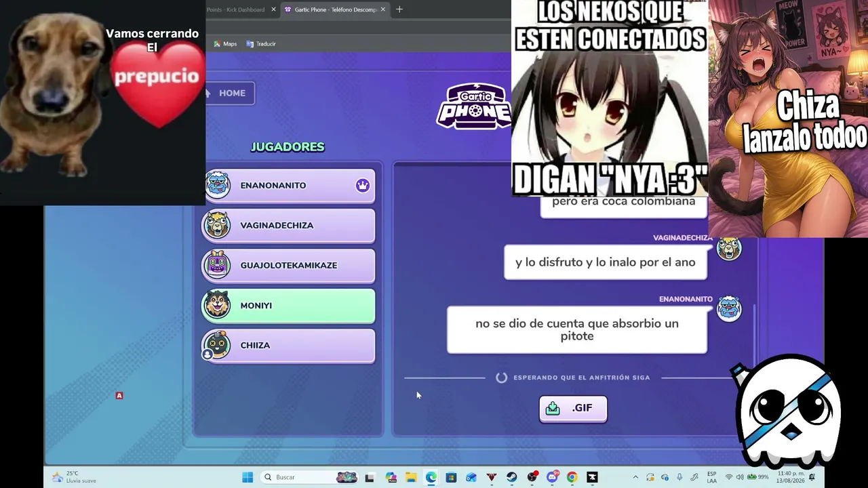Open the Windows Start menu
This screenshot has height=488, width=868.
pyautogui.click(x=248, y=477)
